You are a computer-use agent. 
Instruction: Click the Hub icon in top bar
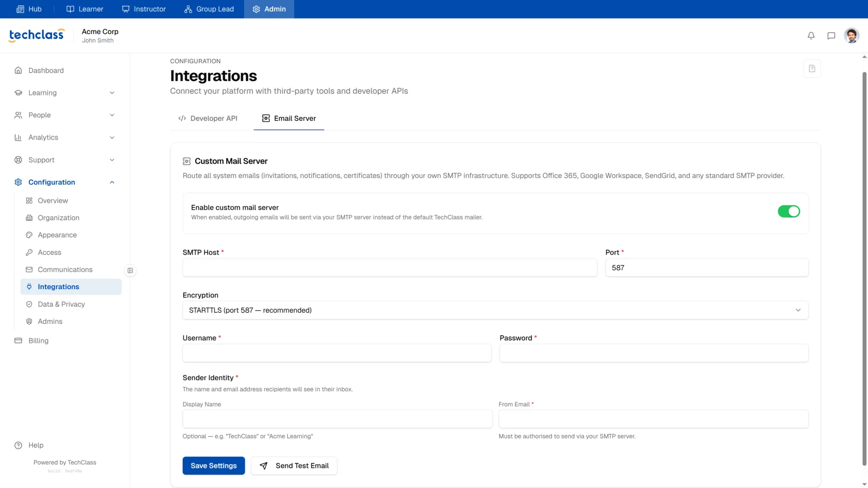pyautogui.click(x=20, y=9)
